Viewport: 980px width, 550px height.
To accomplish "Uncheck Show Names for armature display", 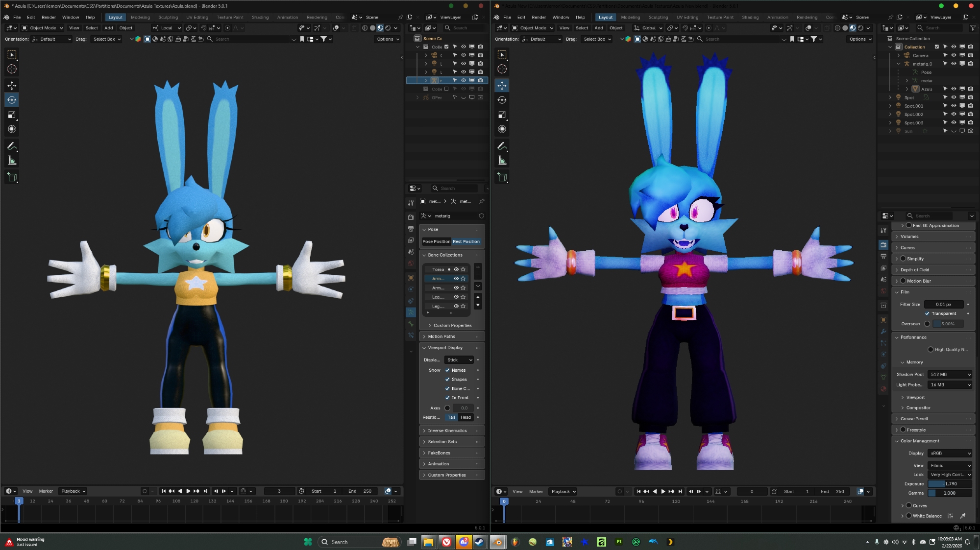I will tap(447, 370).
